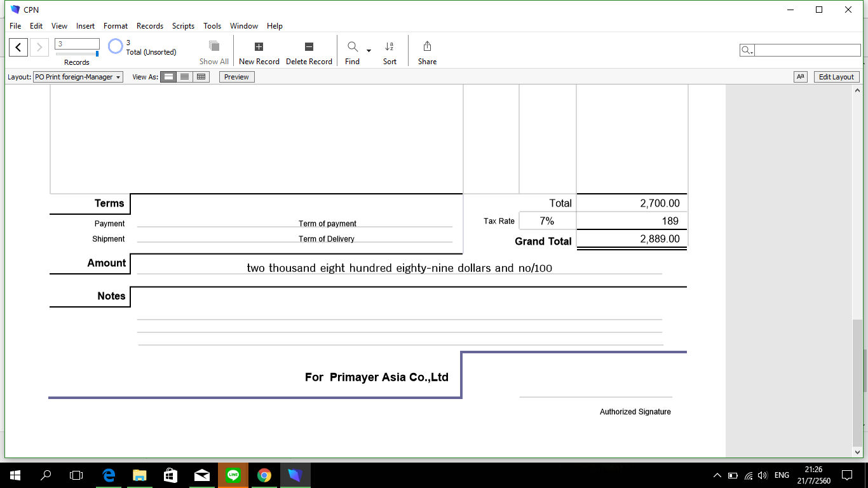
Task: Click the Share icon
Action: [427, 46]
